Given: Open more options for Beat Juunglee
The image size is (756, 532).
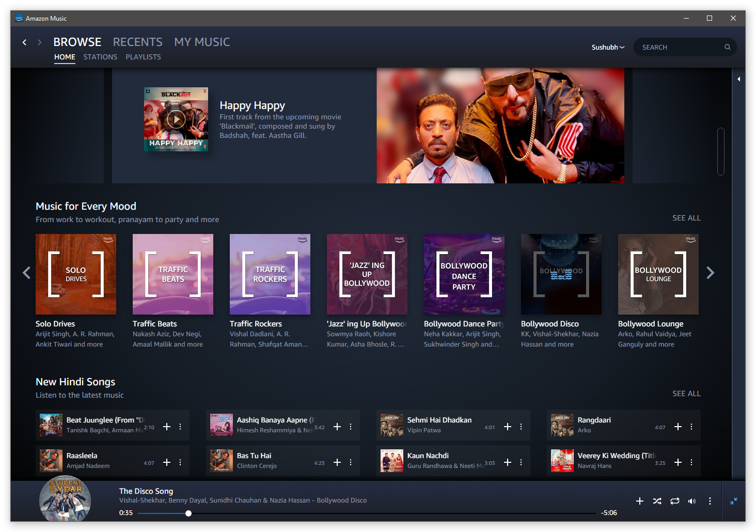Looking at the screenshot, I should [180, 427].
